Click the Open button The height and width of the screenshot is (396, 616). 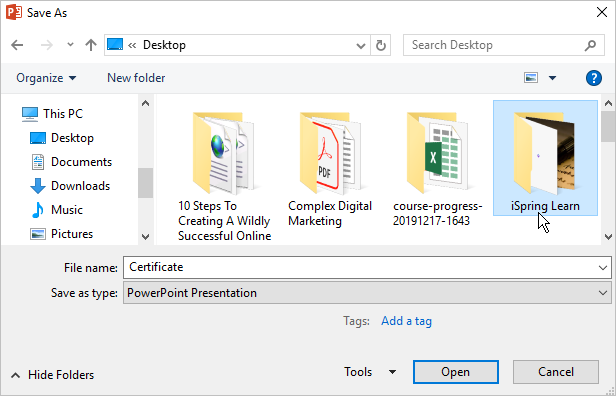tap(456, 372)
